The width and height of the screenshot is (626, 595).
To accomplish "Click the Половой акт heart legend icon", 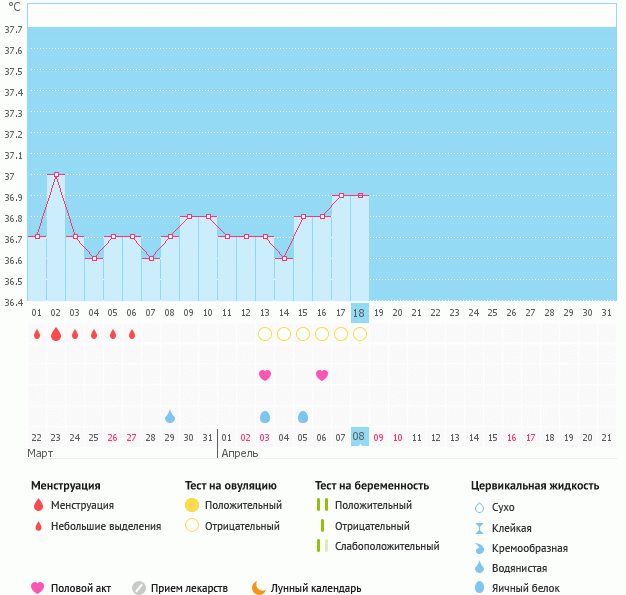I will 38,588.
